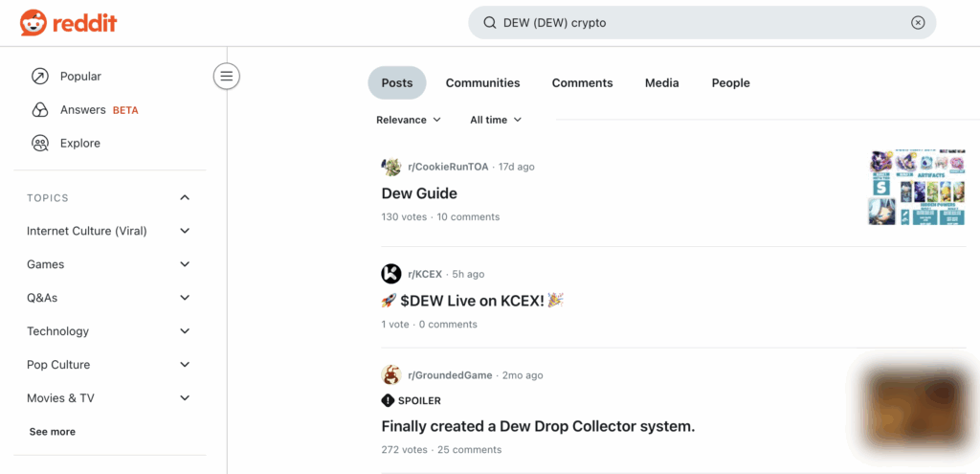Screen dimensions: 980x474
Task: Click r/KCEX community avatar icon
Action: (391, 274)
